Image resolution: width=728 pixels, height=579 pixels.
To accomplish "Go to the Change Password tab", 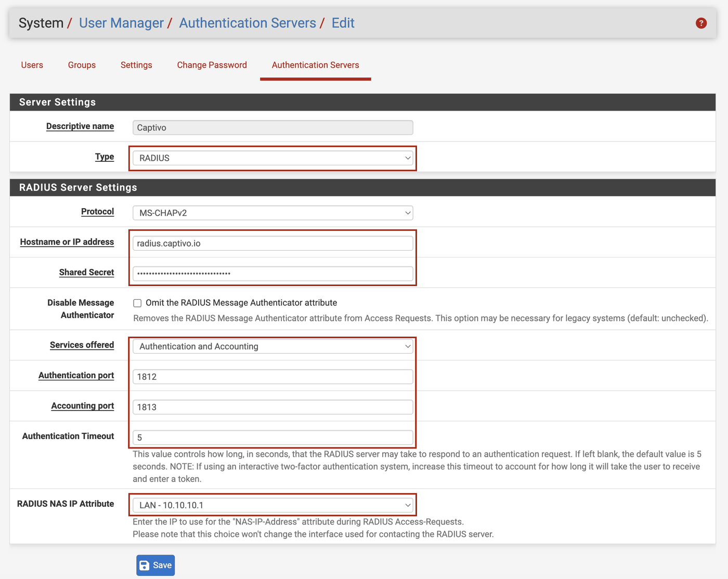I will (212, 65).
